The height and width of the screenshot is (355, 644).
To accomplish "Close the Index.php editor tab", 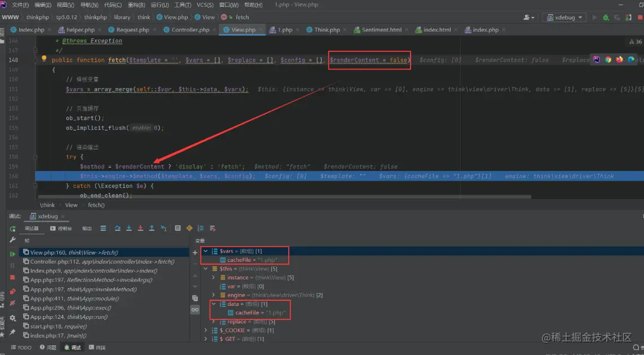I will click(x=49, y=29).
